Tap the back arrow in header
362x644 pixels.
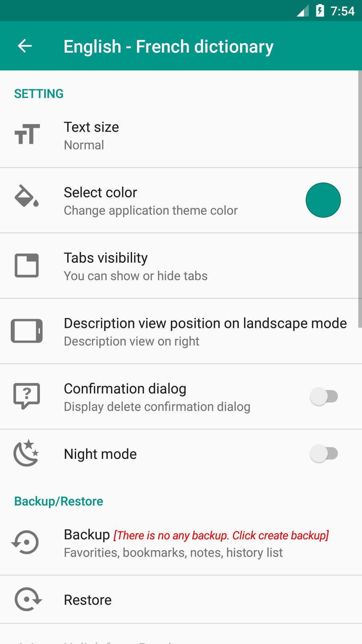tap(25, 46)
